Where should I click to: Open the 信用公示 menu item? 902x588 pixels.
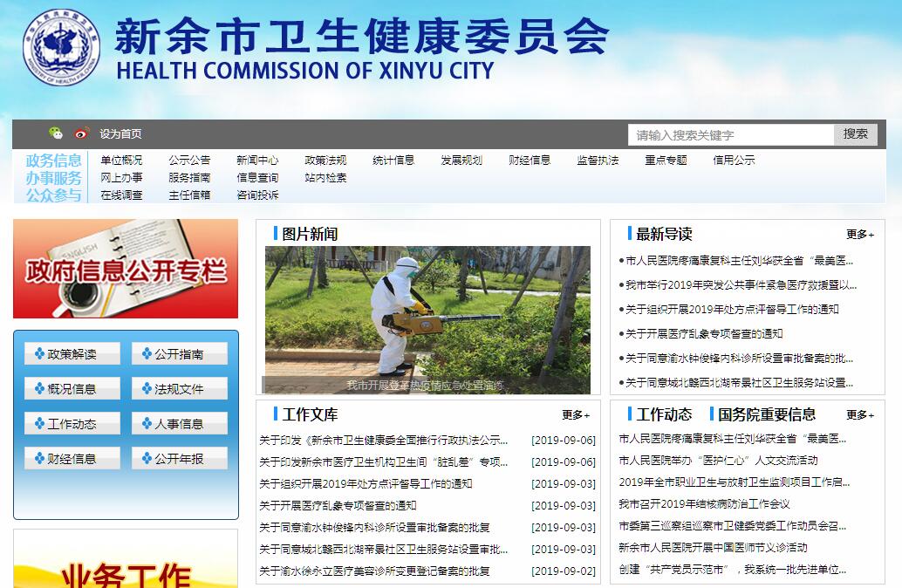click(x=734, y=160)
